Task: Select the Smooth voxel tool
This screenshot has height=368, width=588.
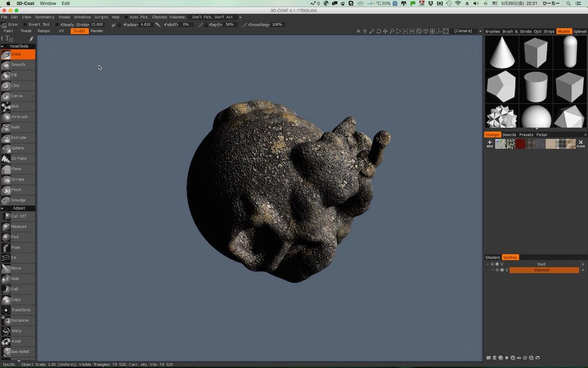Action: tap(18, 65)
